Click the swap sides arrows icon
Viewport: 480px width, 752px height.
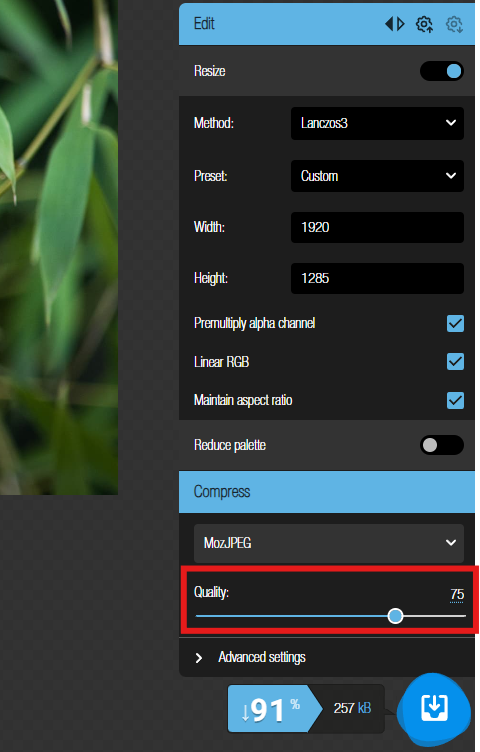395,24
